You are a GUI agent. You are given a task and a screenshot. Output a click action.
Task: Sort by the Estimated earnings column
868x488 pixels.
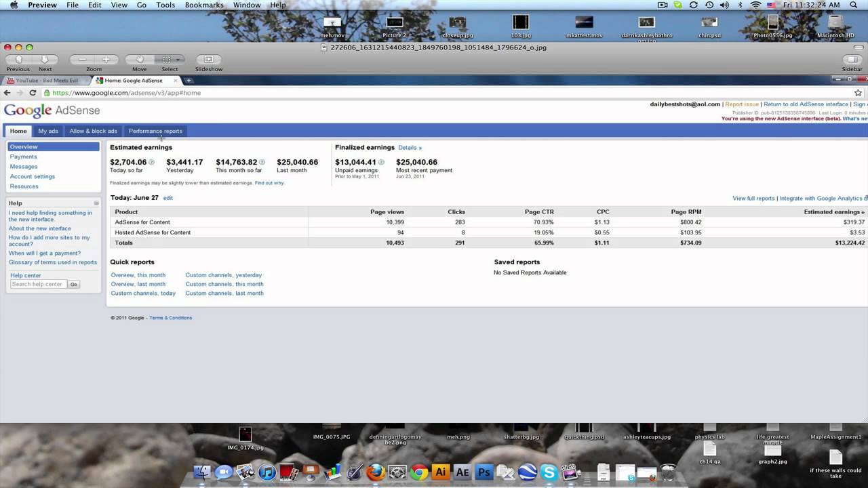(x=834, y=212)
